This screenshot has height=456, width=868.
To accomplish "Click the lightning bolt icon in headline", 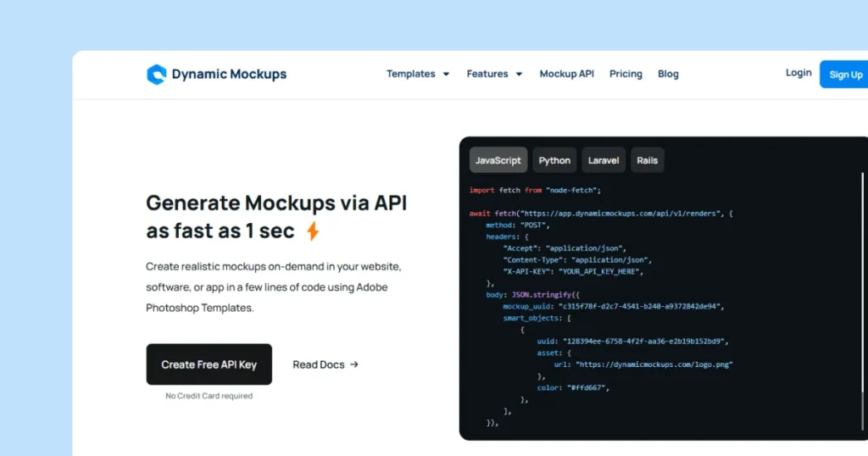I will coord(313,231).
